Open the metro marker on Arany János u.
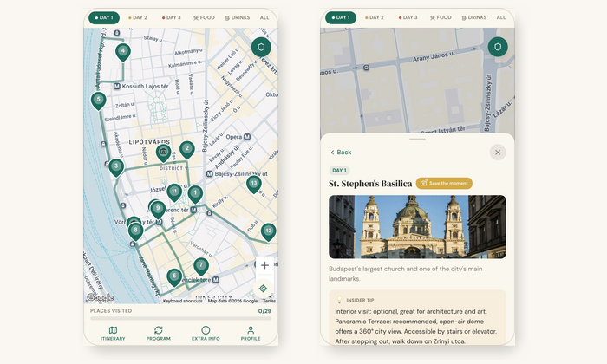607x364 pixels. (x=366, y=68)
